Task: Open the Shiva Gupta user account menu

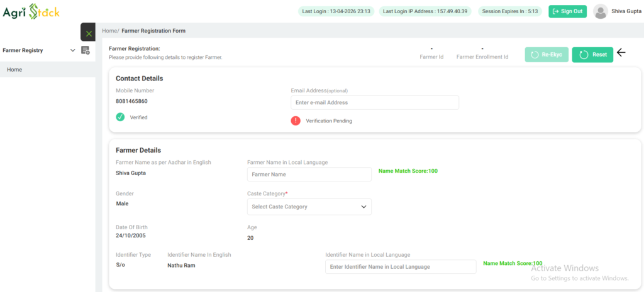Action: (626, 11)
